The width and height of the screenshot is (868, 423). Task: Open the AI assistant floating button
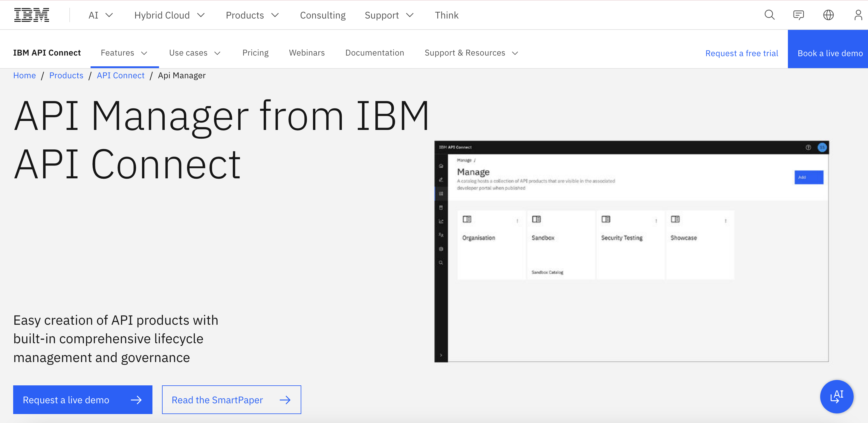point(837,396)
